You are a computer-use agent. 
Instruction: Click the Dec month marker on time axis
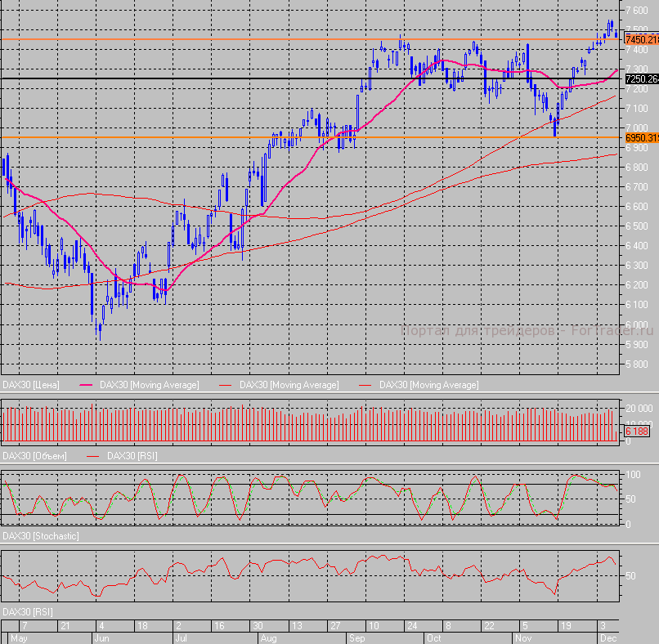point(608,637)
